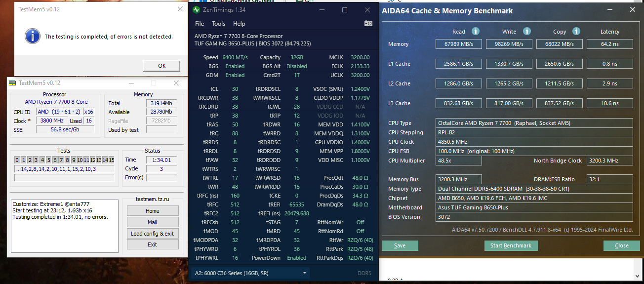Click the Memory Latency 64.2 ns field
The image size is (644, 284).
[x=610, y=44]
